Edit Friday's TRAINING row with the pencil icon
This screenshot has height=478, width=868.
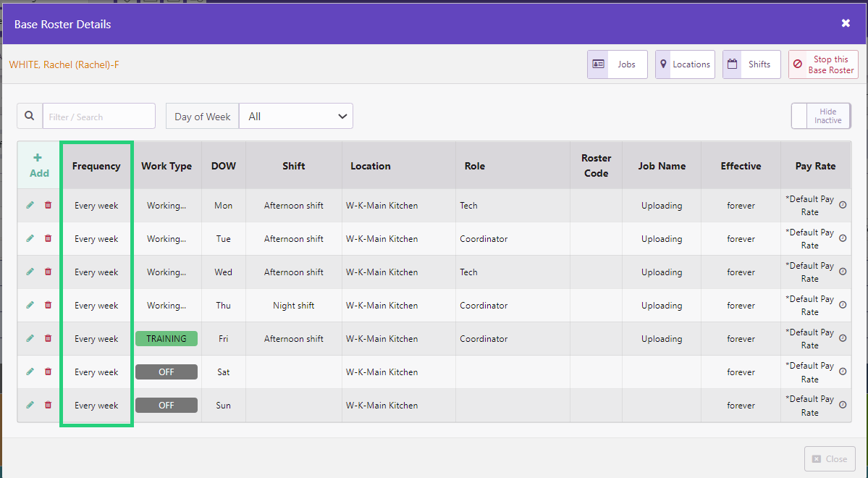[x=30, y=338]
